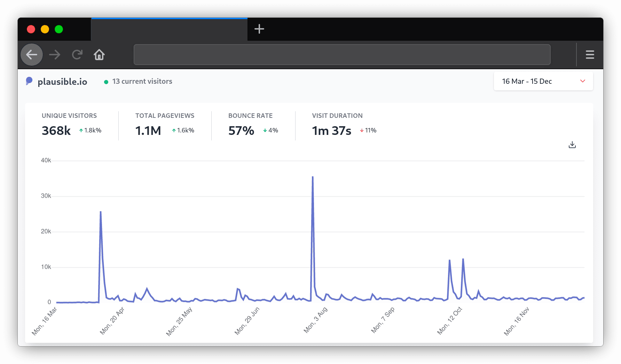
Task: Click the 1.6k% pageviews change indicator
Action: pyautogui.click(x=183, y=130)
